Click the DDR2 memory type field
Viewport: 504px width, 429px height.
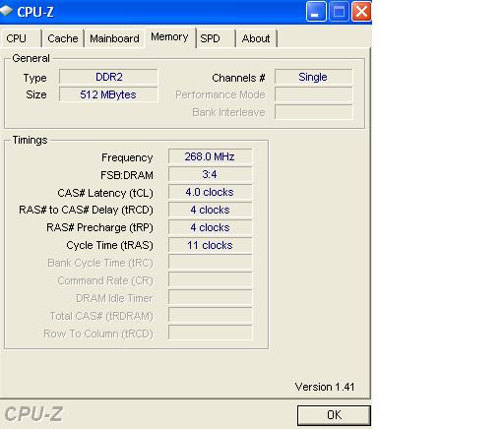pyautogui.click(x=108, y=77)
